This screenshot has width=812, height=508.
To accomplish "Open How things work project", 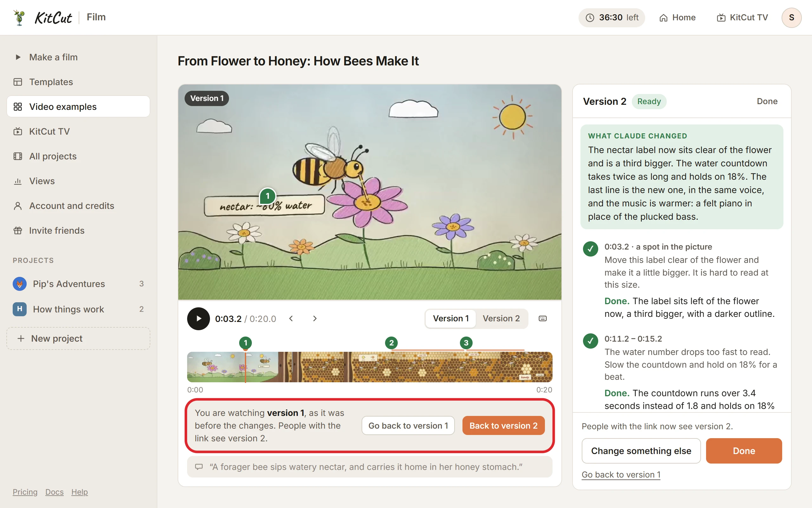I will pyautogui.click(x=78, y=309).
